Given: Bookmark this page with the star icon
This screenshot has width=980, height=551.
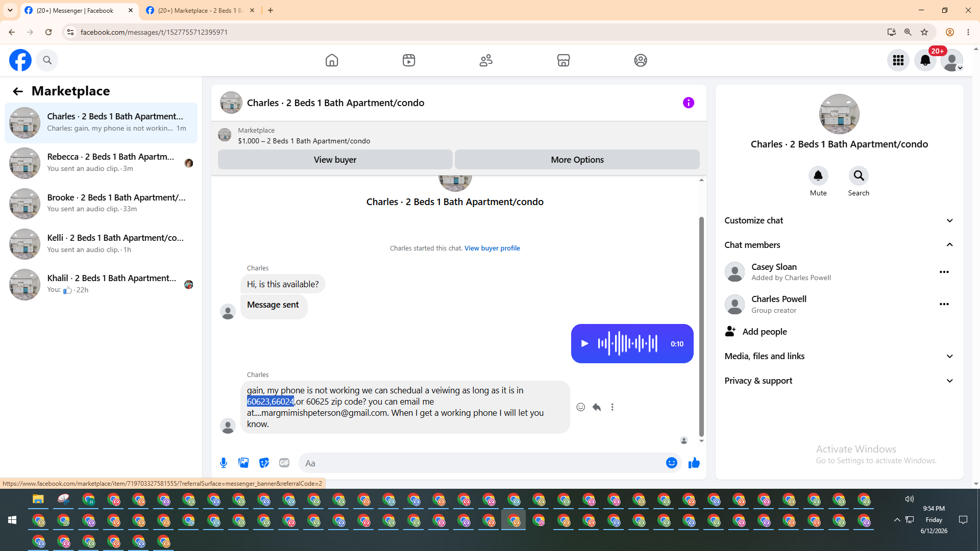Looking at the screenshot, I should tap(924, 32).
